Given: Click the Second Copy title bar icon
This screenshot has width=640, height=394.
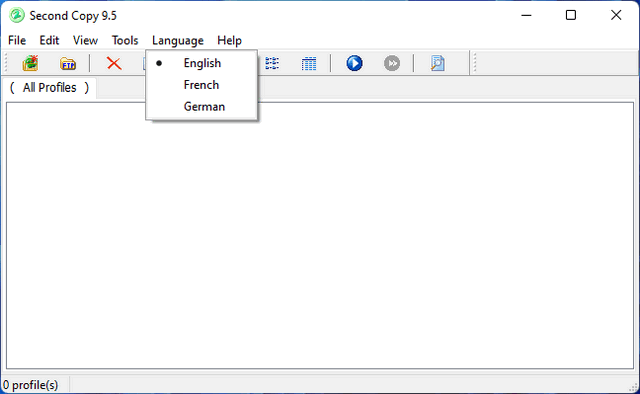Looking at the screenshot, I should (17, 16).
